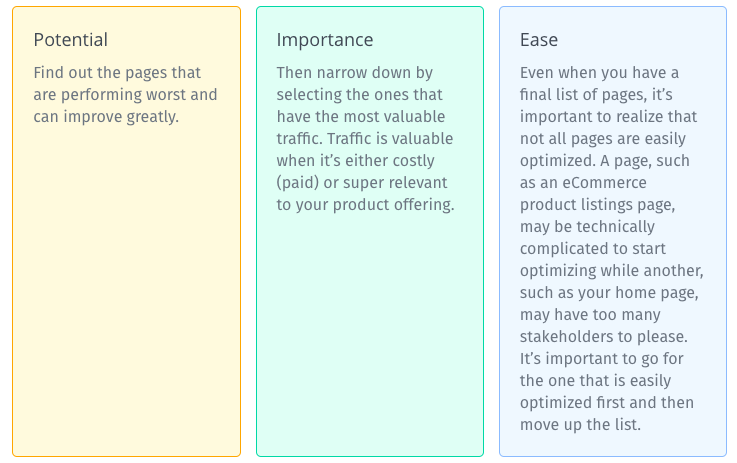The height and width of the screenshot is (463, 737).
Task: Click the Potential heading
Action: [71, 39]
